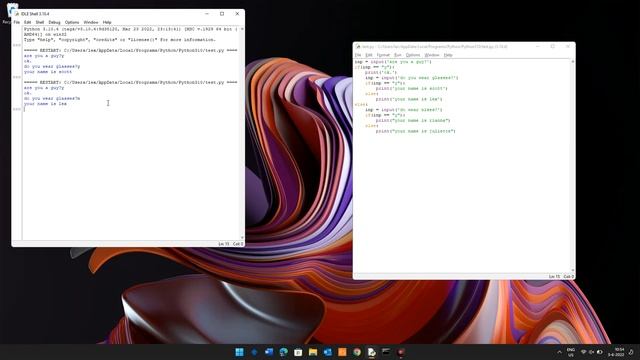Click the IDLE Shell title bar Python icon
The image size is (640, 360).
17,13
